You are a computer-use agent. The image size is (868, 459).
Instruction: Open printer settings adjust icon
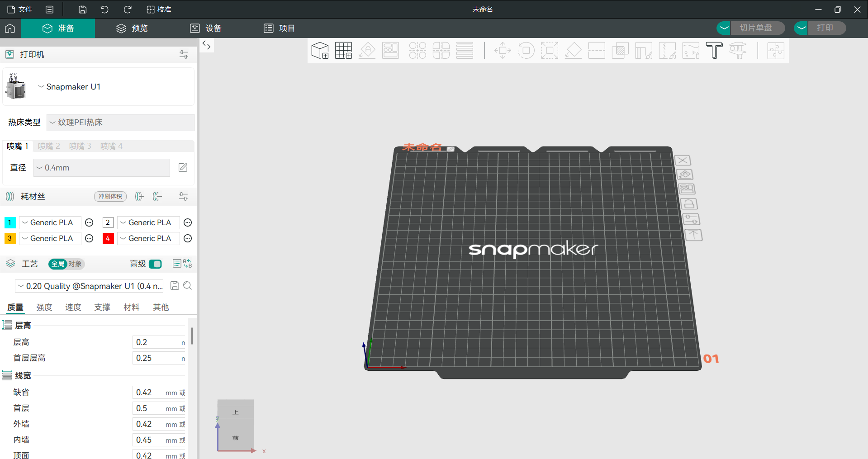(x=184, y=55)
